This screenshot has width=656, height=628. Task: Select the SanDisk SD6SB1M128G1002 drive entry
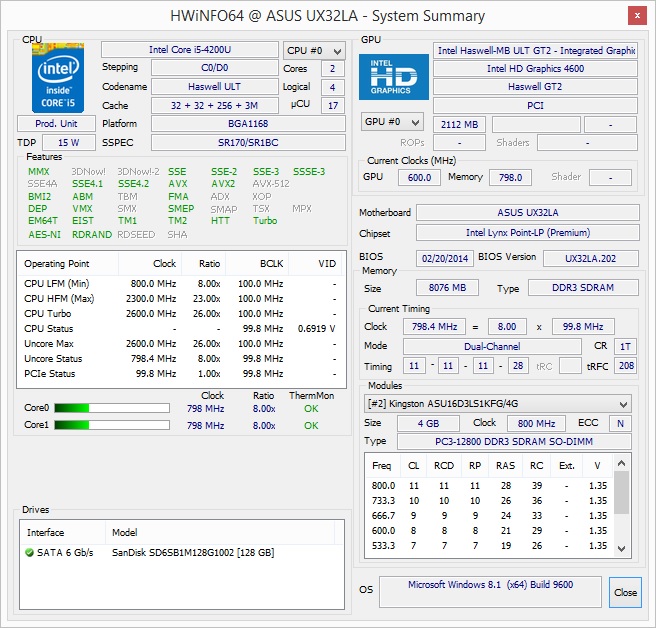(182, 553)
